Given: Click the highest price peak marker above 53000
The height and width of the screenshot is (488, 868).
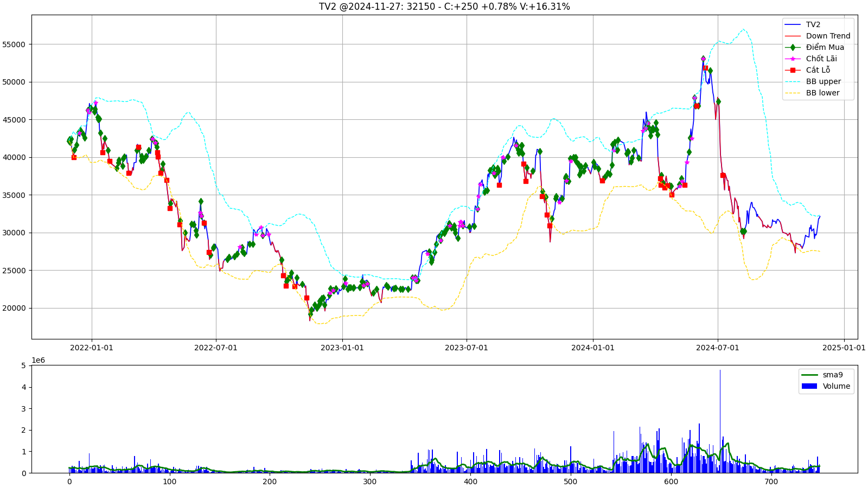Looking at the screenshot, I should (703, 59).
